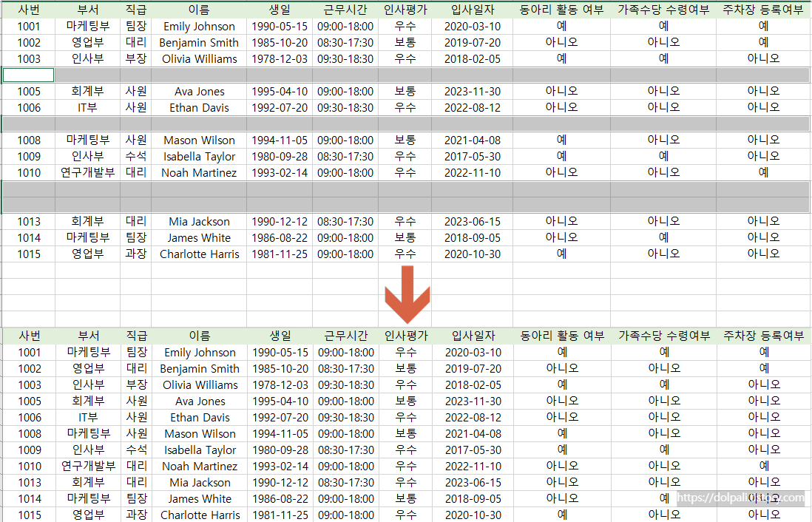Click the 주차장 등록여부 header in top table
This screenshot has width=812, height=522.
coord(762,9)
